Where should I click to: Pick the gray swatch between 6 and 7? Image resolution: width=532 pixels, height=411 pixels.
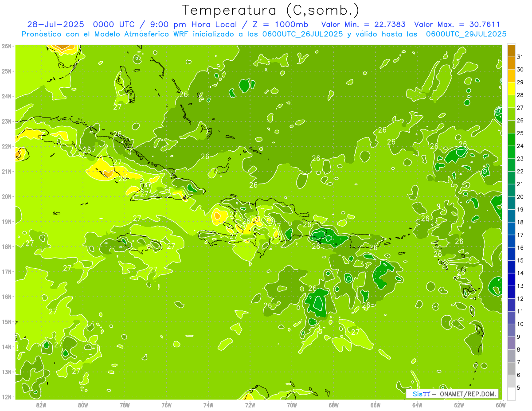pyautogui.click(x=511, y=368)
